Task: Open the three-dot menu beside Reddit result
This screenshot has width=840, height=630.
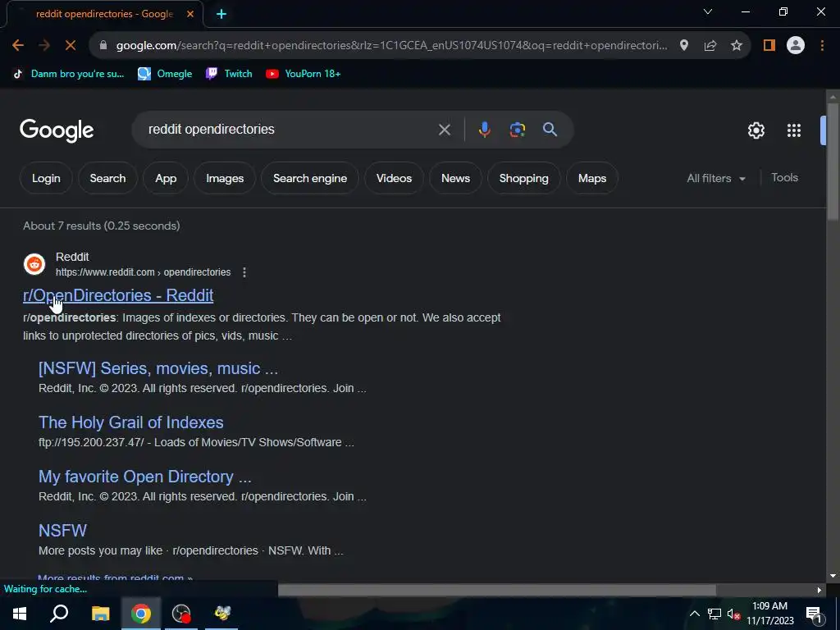Action: point(244,272)
